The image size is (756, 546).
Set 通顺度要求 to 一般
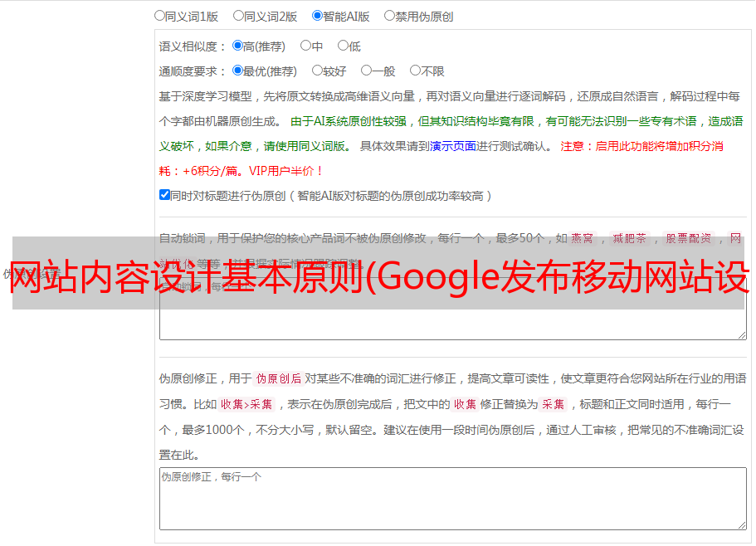pos(366,71)
